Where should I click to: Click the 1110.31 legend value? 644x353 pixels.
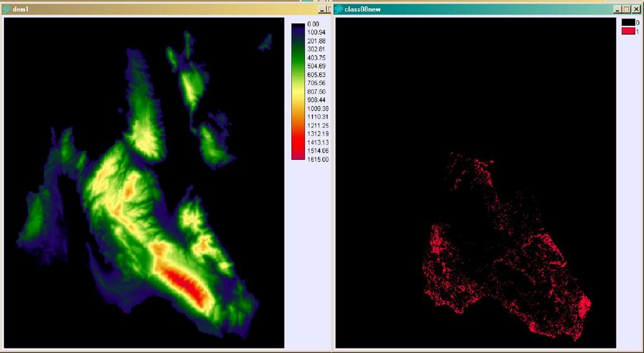coord(318,117)
